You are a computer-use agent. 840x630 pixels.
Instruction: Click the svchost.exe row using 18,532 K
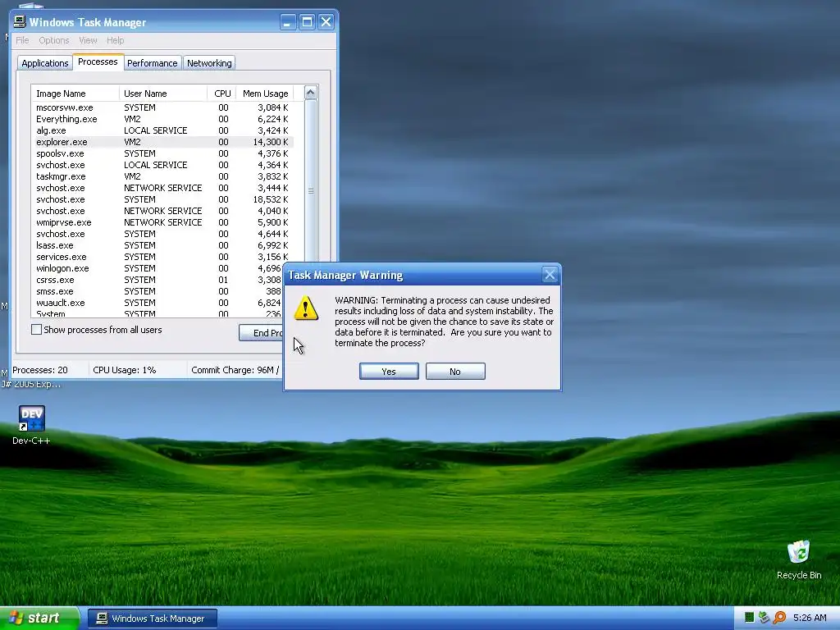(162, 199)
